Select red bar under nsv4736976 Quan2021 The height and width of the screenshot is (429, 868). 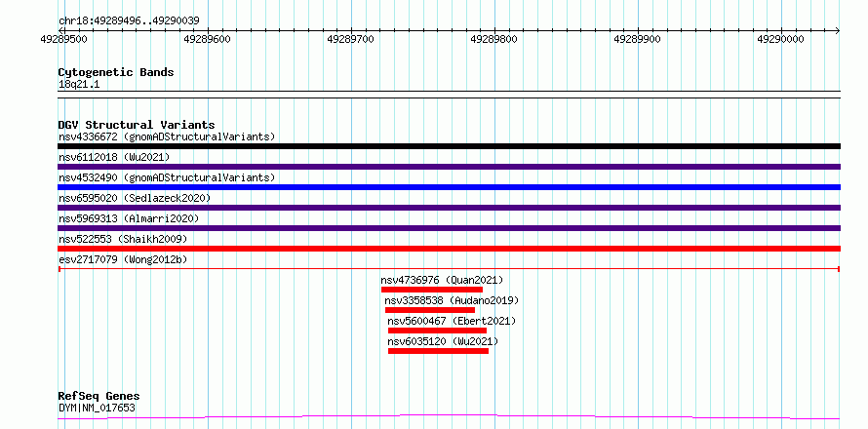click(432, 290)
